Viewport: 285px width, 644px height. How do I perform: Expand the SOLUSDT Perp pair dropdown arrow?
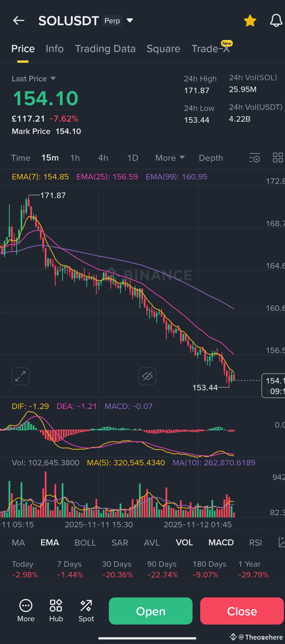point(130,21)
